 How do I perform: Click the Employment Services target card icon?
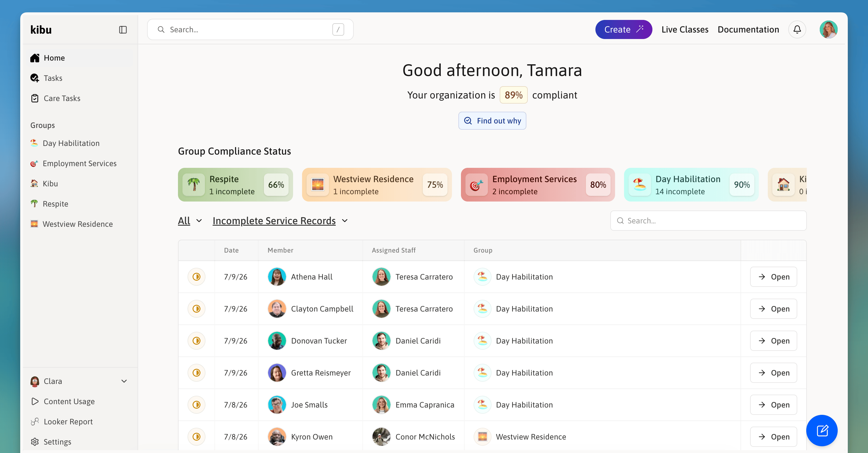point(477,185)
